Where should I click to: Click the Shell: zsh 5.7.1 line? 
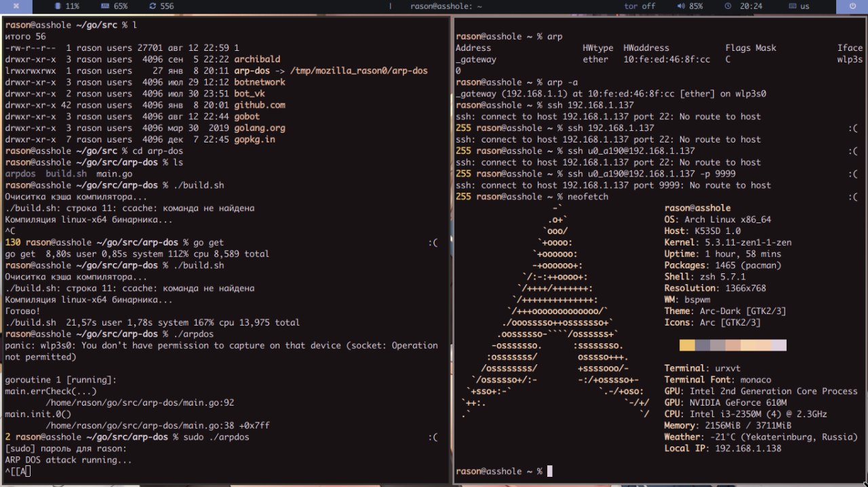tap(705, 277)
